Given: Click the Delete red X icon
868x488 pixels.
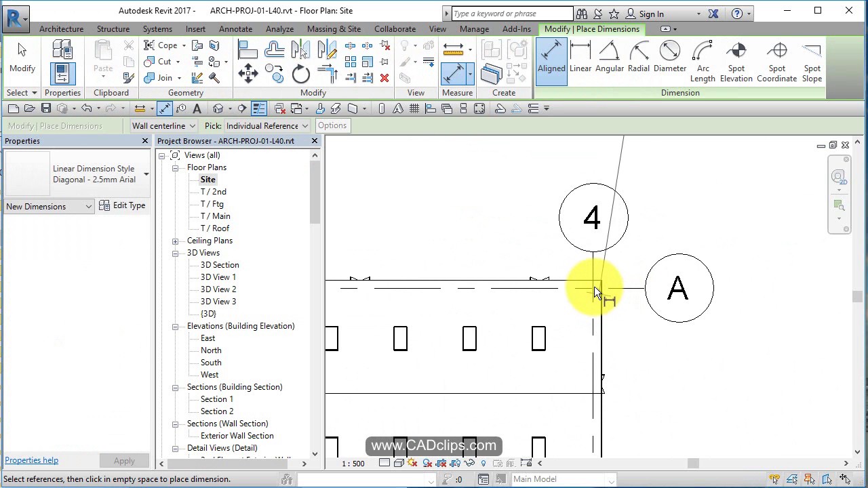Looking at the screenshot, I should click(385, 77).
